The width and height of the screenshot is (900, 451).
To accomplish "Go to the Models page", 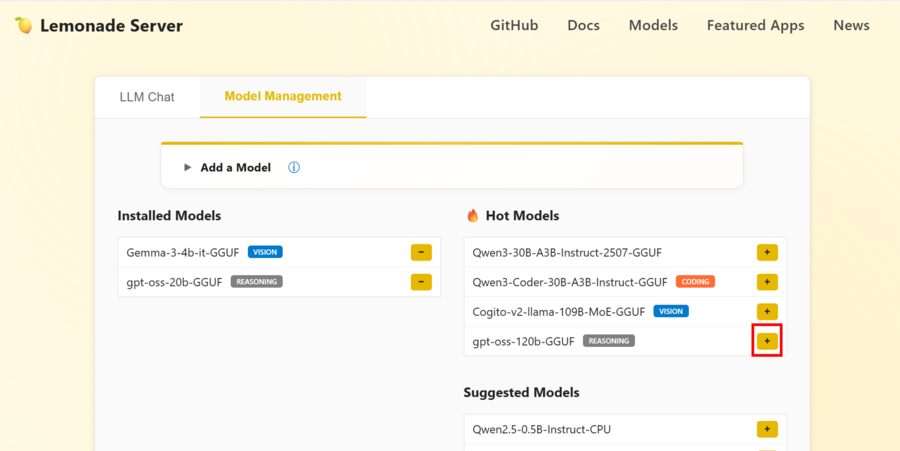I will (x=653, y=25).
